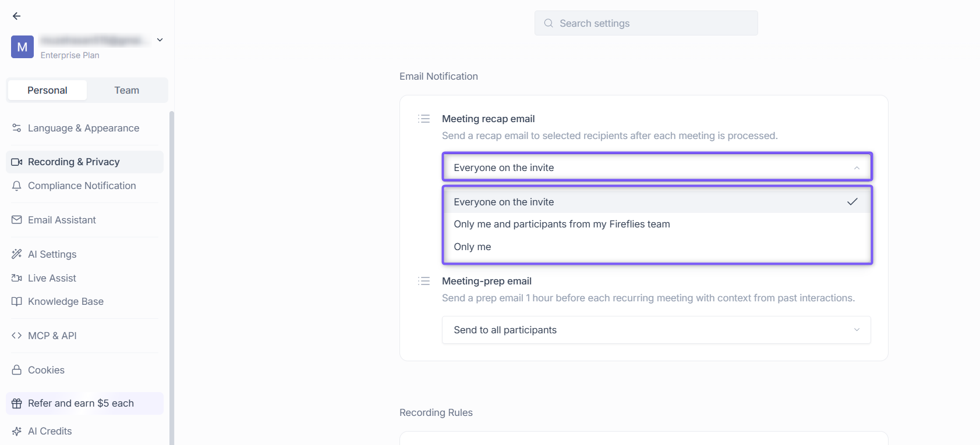
Task: Click the Email Assistant envelope icon
Action: pos(17,220)
